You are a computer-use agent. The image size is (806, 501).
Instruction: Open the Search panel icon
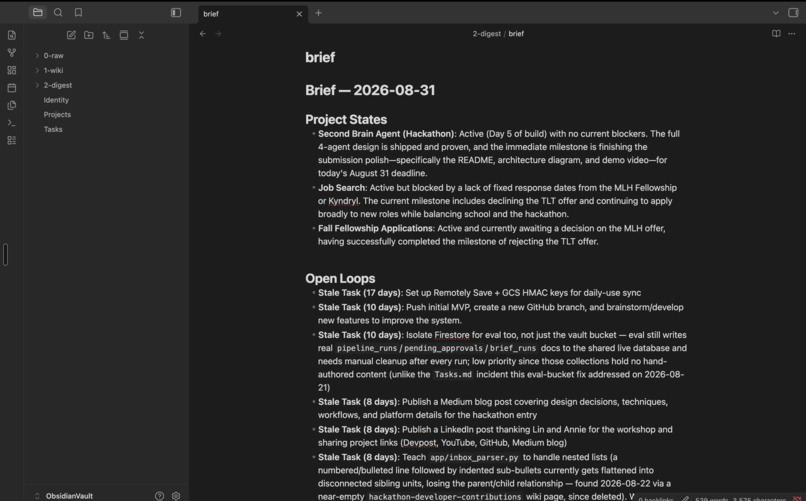click(x=58, y=12)
